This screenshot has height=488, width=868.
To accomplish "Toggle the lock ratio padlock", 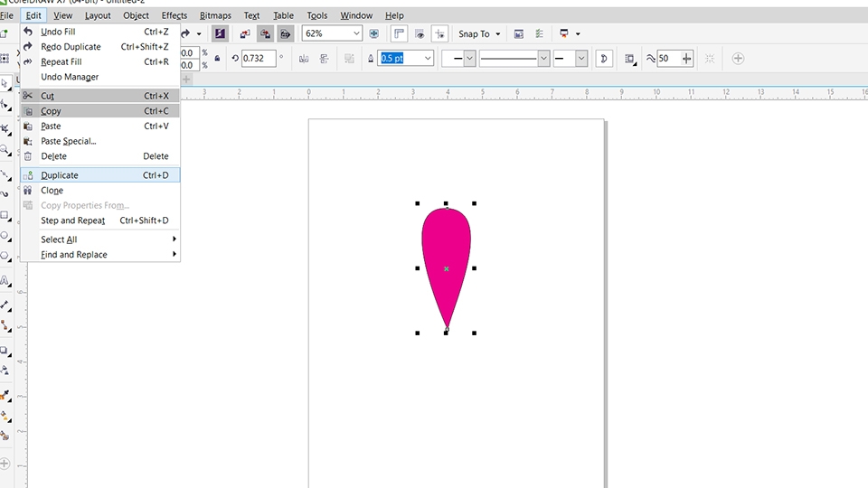I will pos(216,58).
